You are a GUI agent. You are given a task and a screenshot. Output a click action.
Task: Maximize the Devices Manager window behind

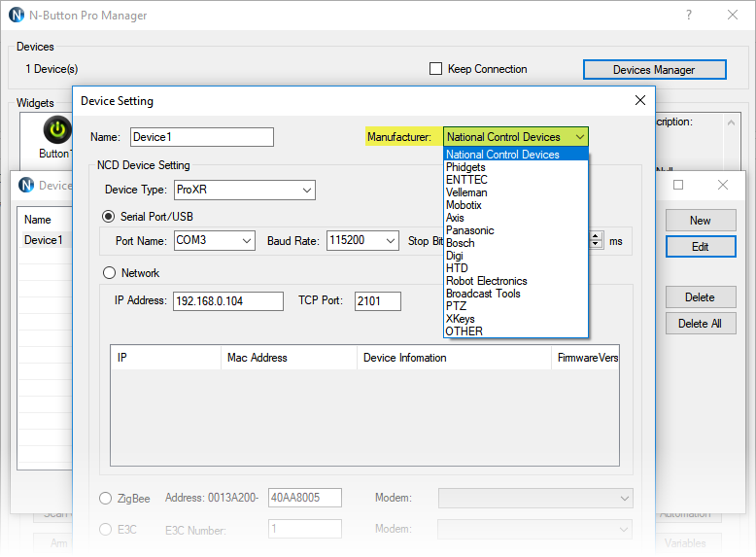click(678, 185)
